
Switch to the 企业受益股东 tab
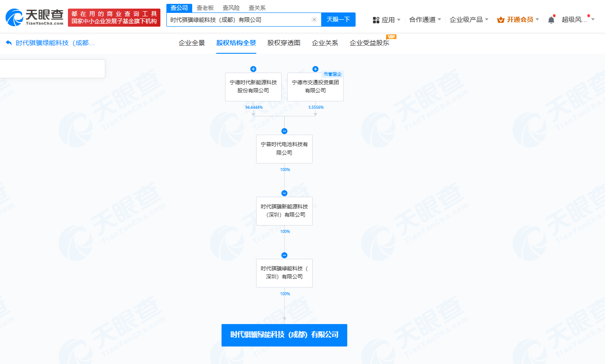(x=369, y=43)
